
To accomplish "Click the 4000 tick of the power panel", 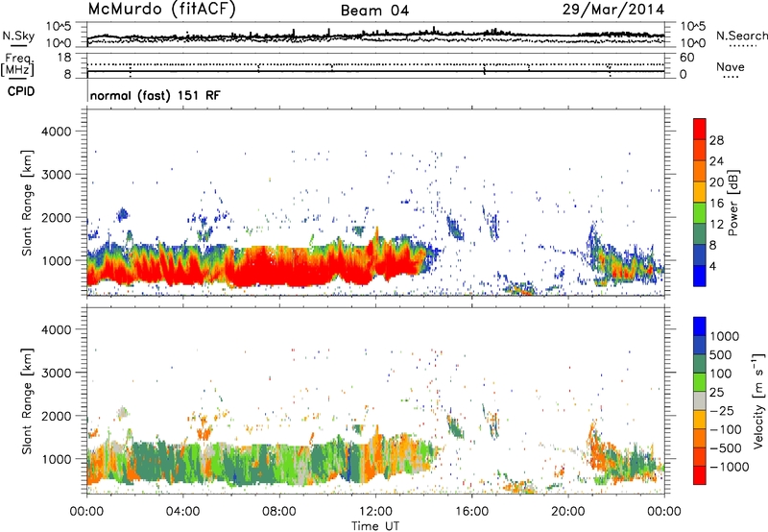I will pos(56,132).
